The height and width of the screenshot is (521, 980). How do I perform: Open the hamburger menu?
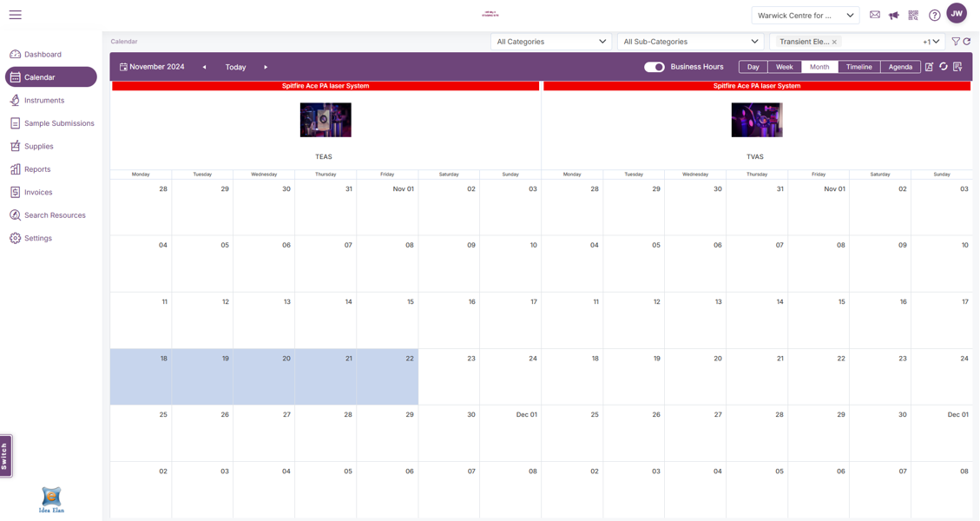tap(15, 15)
